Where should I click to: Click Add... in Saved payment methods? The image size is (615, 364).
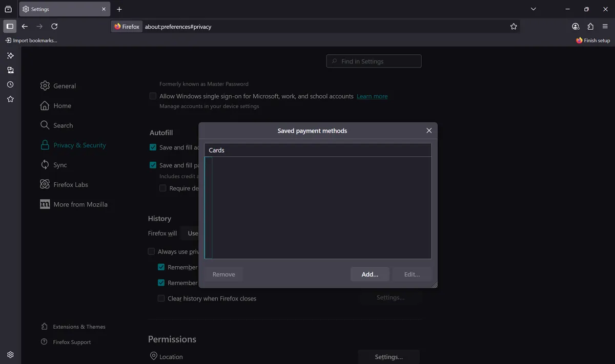[x=370, y=274]
